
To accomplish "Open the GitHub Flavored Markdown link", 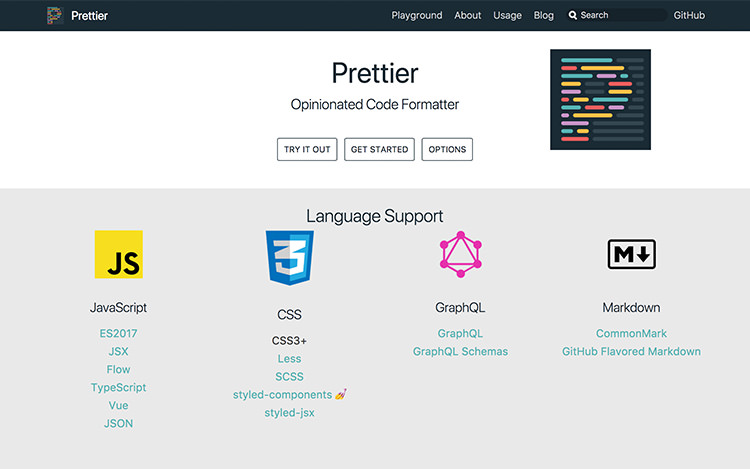I will [x=631, y=351].
